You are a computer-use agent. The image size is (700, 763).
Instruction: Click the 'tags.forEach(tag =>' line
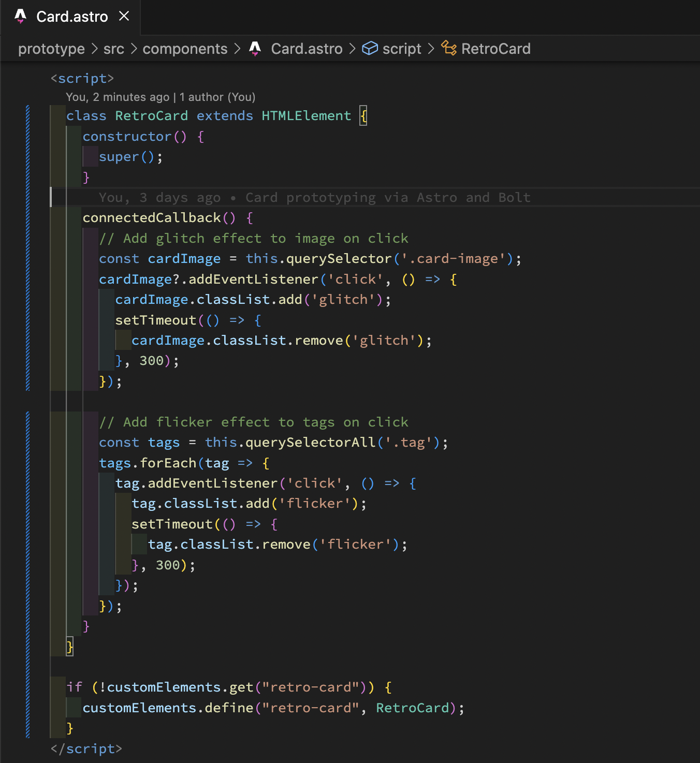(x=184, y=463)
